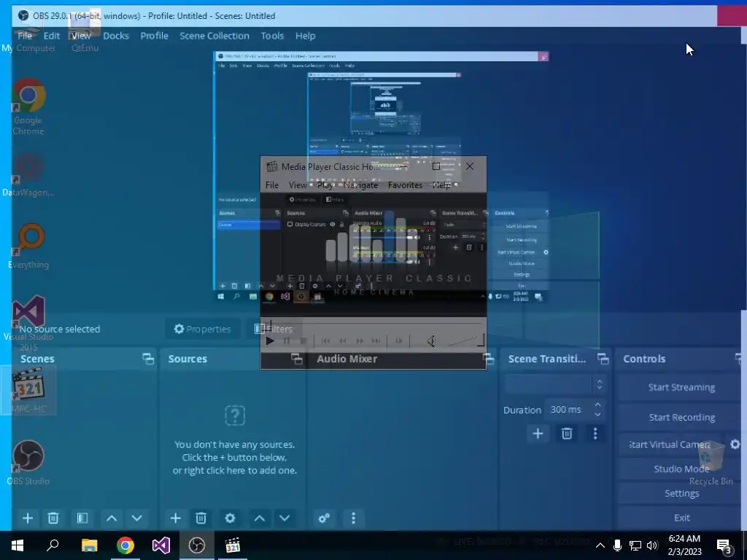Viewport: 747px width, 560px height.
Task: Open Favorites menu in Media Player Classic
Action: (x=405, y=184)
